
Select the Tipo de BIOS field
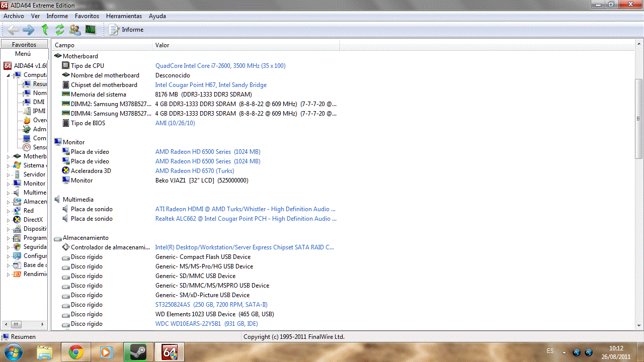click(88, 123)
